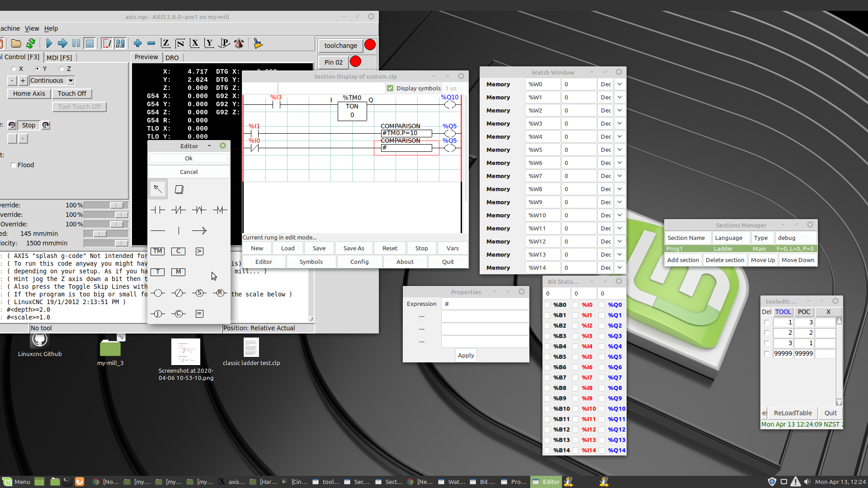Pick M monostable block element
Image resolution: width=868 pixels, height=488 pixels.
tap(179, 272)
